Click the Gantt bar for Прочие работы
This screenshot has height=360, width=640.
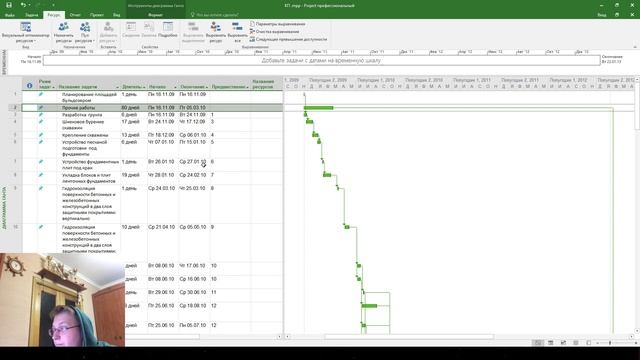(318, 108)
